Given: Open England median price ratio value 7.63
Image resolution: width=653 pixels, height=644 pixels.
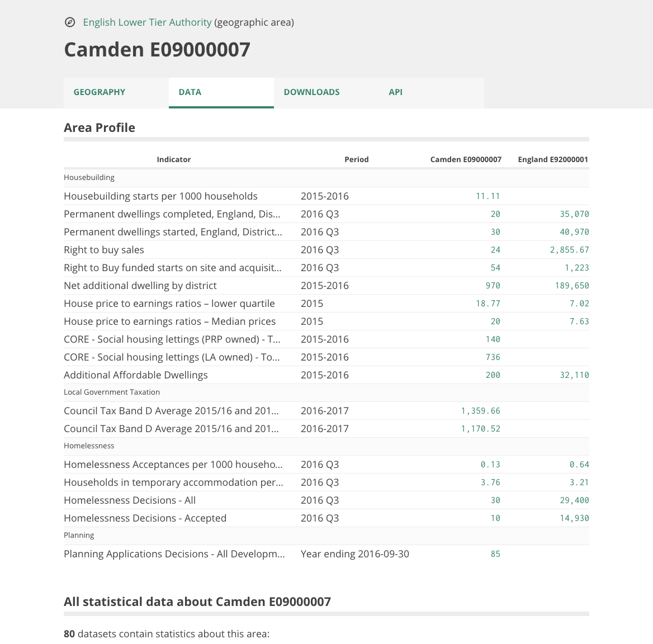Looking at the screenshot, I should (579, 321).
